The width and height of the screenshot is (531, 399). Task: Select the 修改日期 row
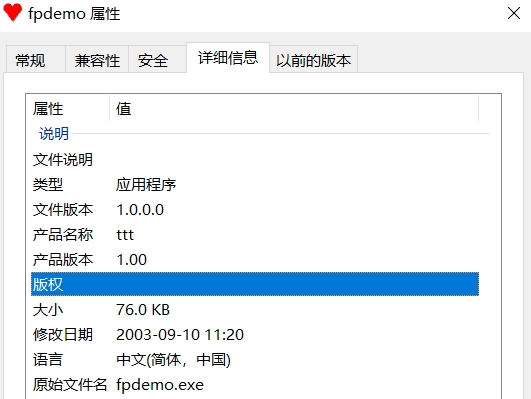point(255,335)
